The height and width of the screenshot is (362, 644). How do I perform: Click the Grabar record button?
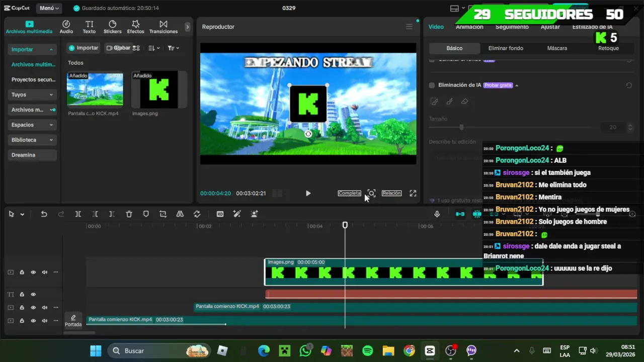(118, 48)
